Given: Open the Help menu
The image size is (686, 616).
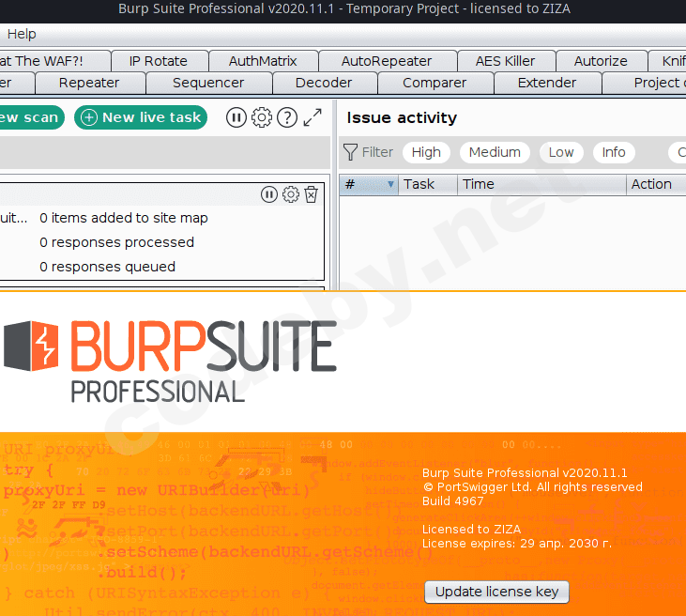Looking at the screenshot, I should [22, 34].
